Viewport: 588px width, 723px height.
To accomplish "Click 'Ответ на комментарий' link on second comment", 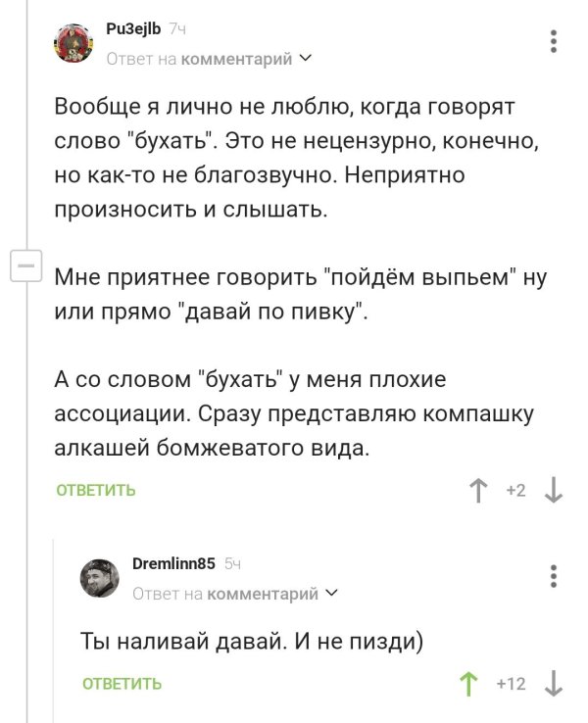I will [225, 594].
